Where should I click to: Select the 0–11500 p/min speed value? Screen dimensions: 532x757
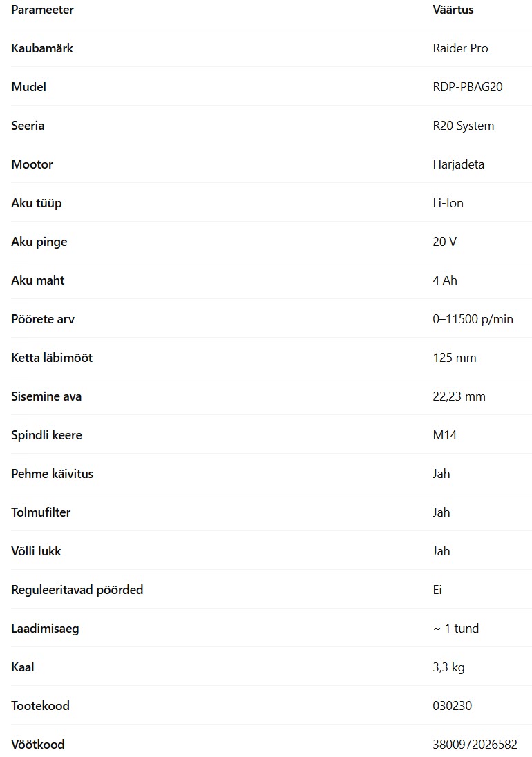click(473, 319)
